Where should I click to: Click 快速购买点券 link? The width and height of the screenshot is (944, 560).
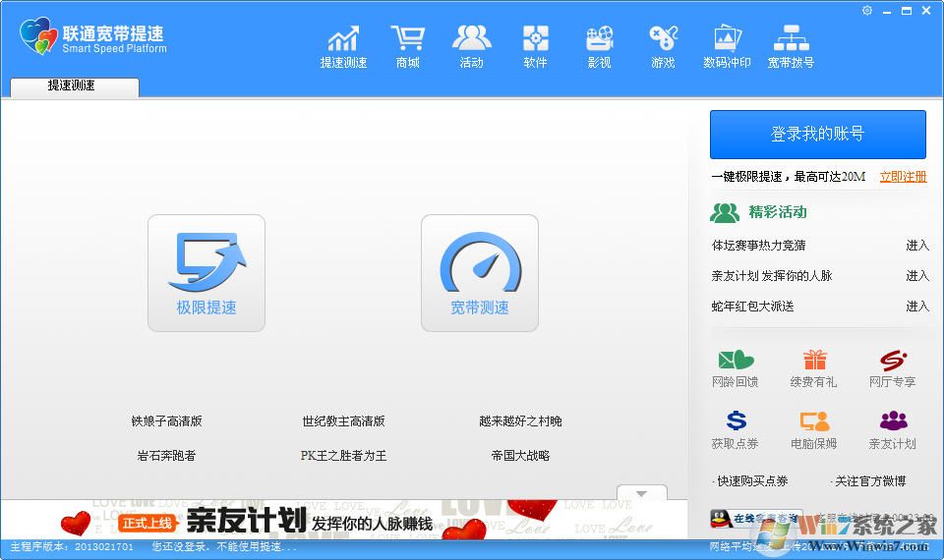tap(752, 481)
